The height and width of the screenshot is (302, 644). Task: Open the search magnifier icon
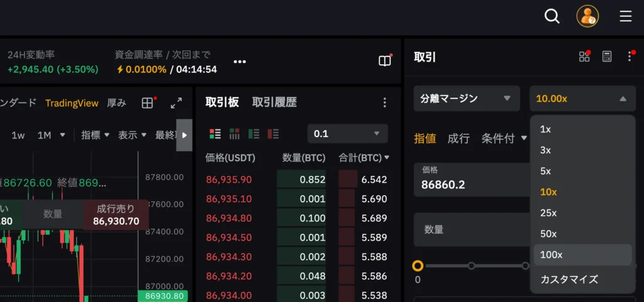(x=552, y=16)
